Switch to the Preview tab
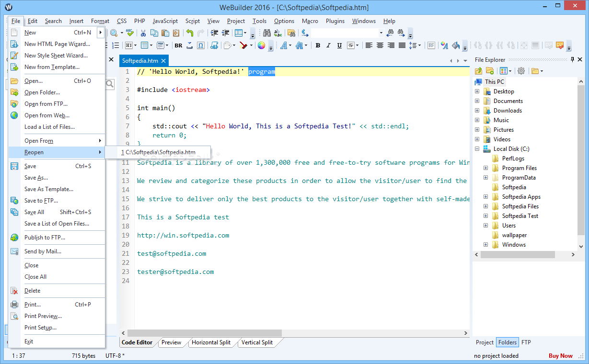Screen dimensions: 589x364 (x=171, y=342)
